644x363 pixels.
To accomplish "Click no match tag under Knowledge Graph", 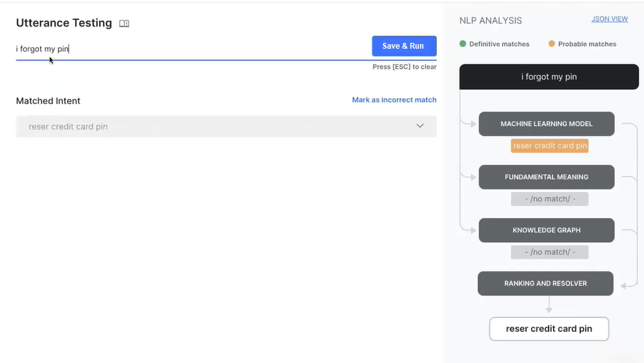I will click(x=549, y=252).
